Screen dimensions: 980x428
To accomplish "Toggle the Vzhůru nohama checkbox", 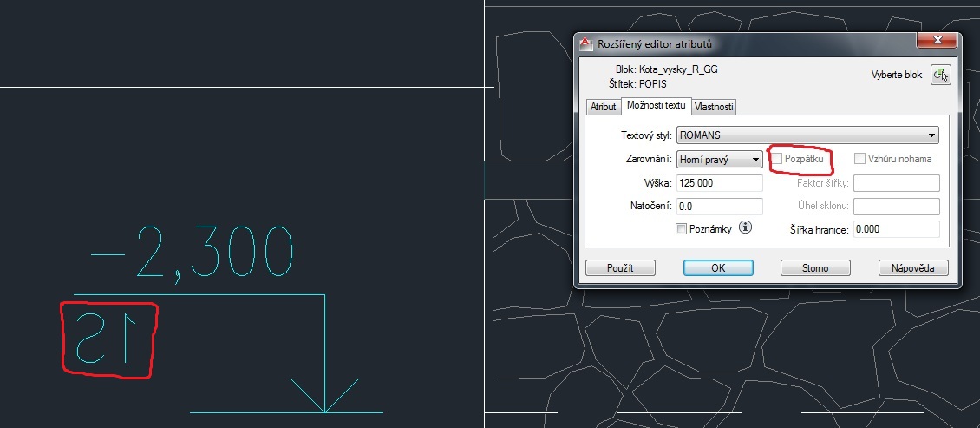I will point(860,159).
